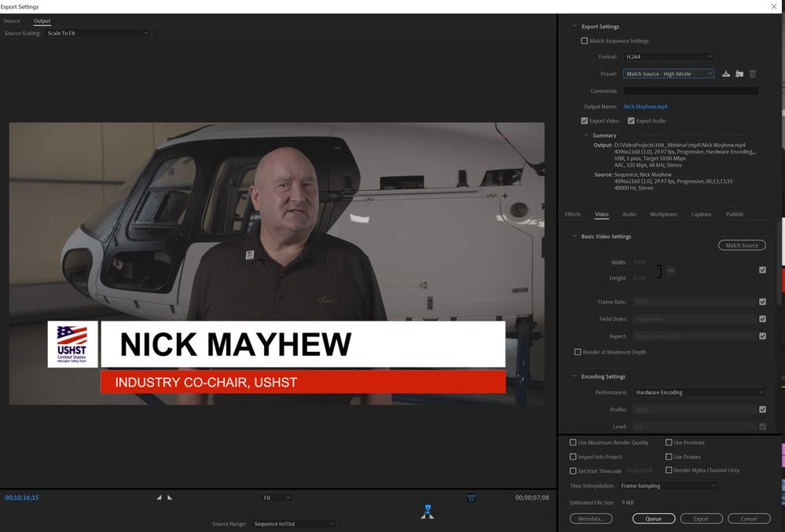Click the width-height link constraint icon

pyautogui.click(x=671, y=270)
